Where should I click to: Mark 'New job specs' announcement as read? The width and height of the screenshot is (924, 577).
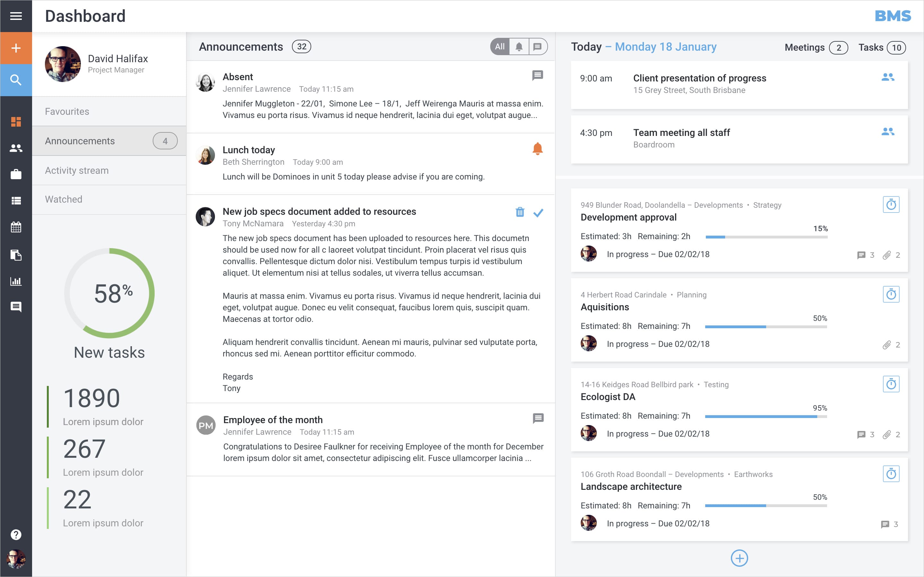pos(539,213)
